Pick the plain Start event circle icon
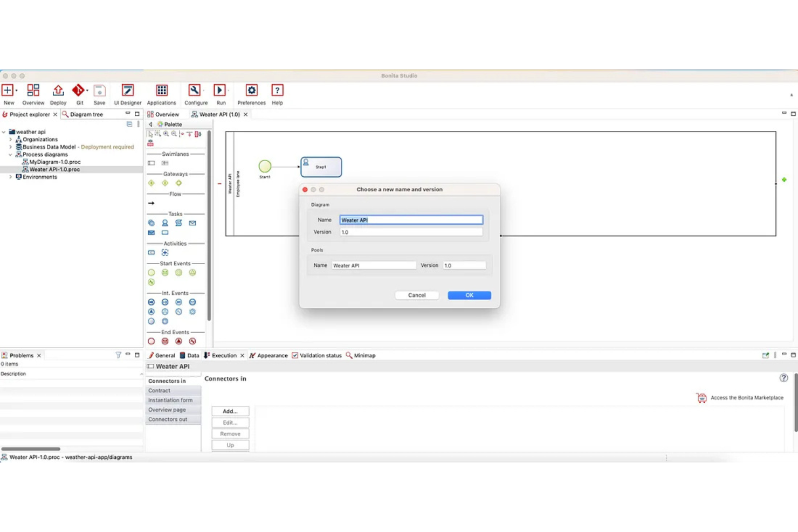Image resolution: width=798 pixels, height=532 pixels. click(x=152, y=273)
